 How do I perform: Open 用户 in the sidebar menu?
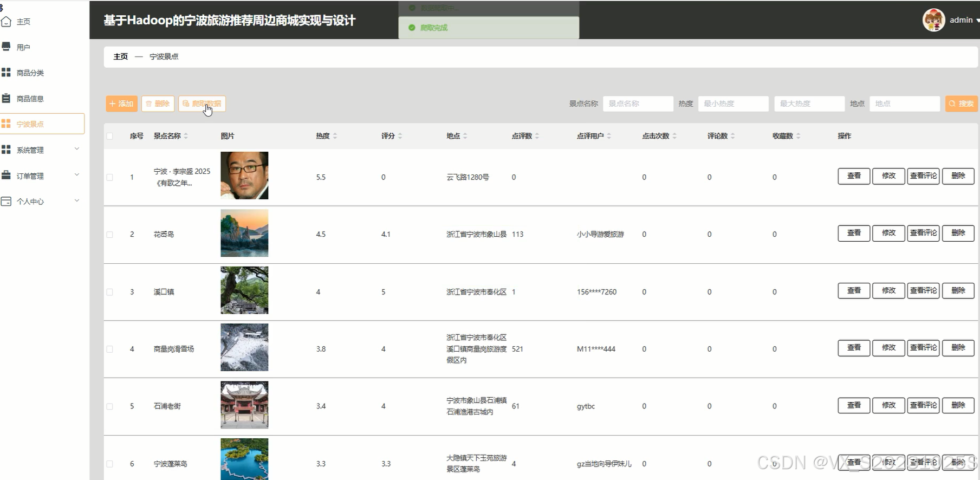coord(23,47)
